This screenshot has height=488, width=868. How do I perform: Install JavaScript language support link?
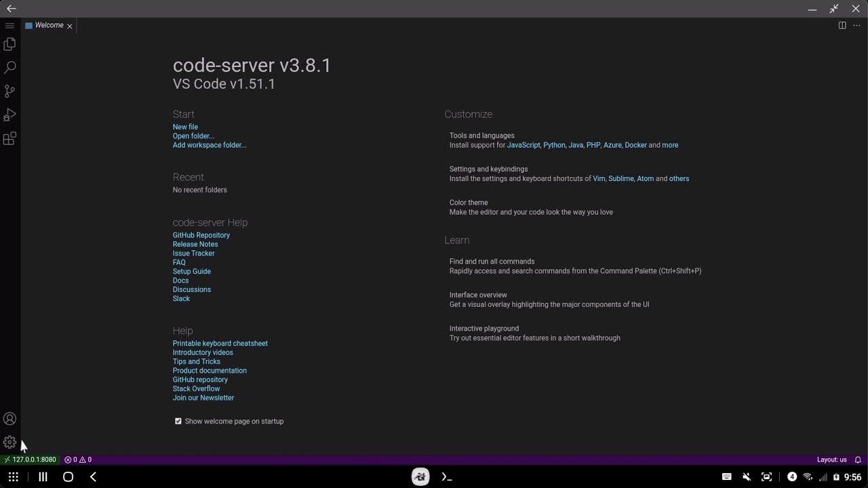524,145
